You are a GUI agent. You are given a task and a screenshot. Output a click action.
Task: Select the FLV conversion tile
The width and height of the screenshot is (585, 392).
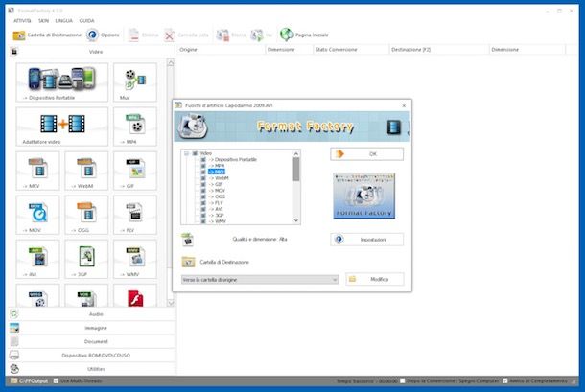(x=135, y=215)
